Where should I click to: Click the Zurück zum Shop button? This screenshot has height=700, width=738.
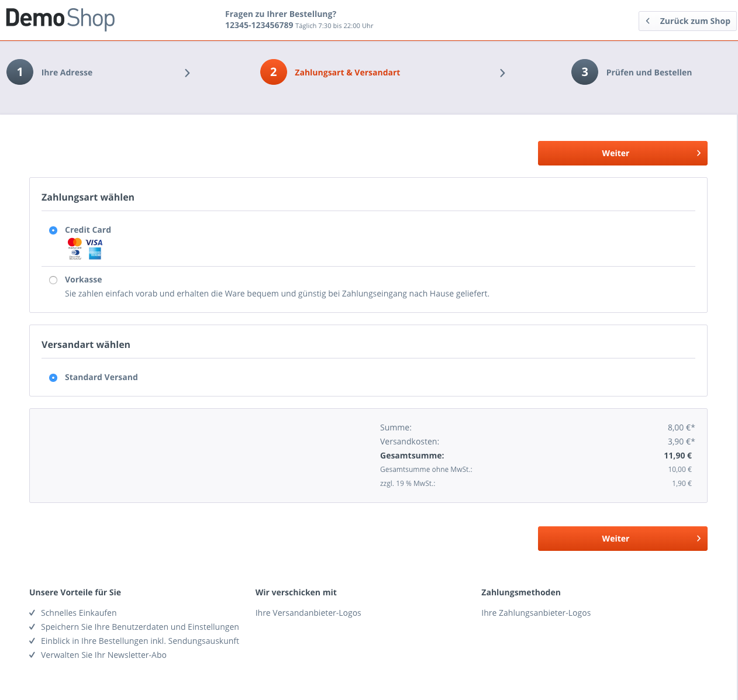pyautogui.click(x=688, y=21)
